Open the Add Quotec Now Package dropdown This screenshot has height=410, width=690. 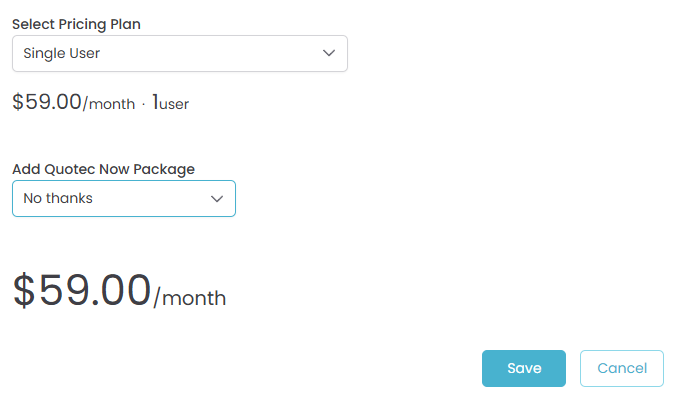point(123,198)
